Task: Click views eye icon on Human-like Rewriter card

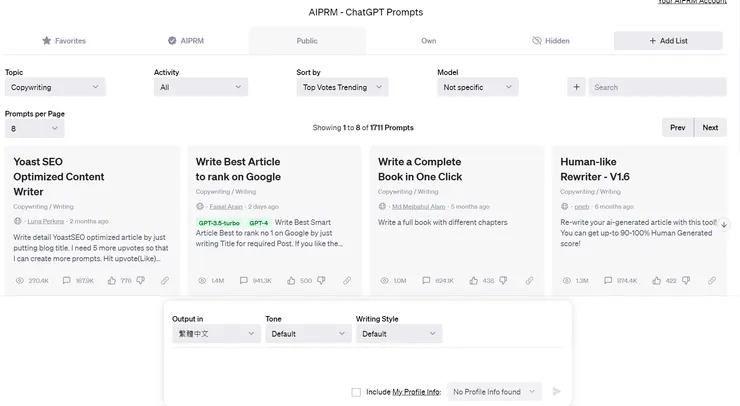Action: point(567,280)
